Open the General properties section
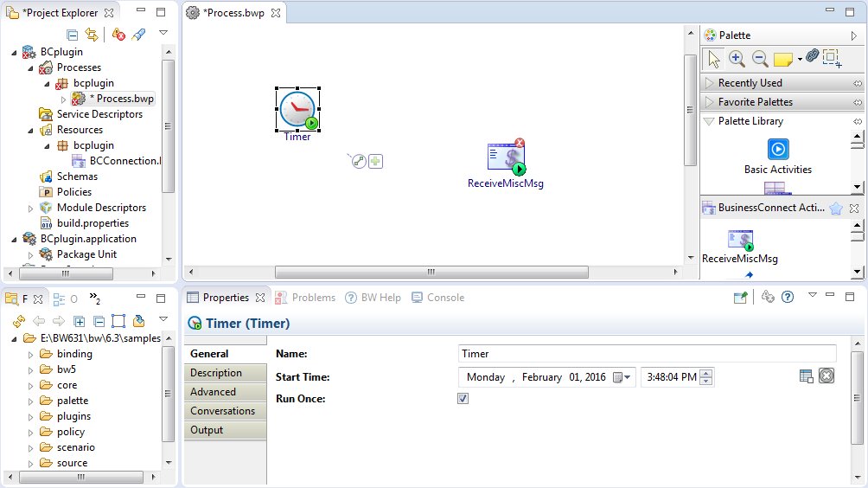Screen dimensions: 868x488 226,354
